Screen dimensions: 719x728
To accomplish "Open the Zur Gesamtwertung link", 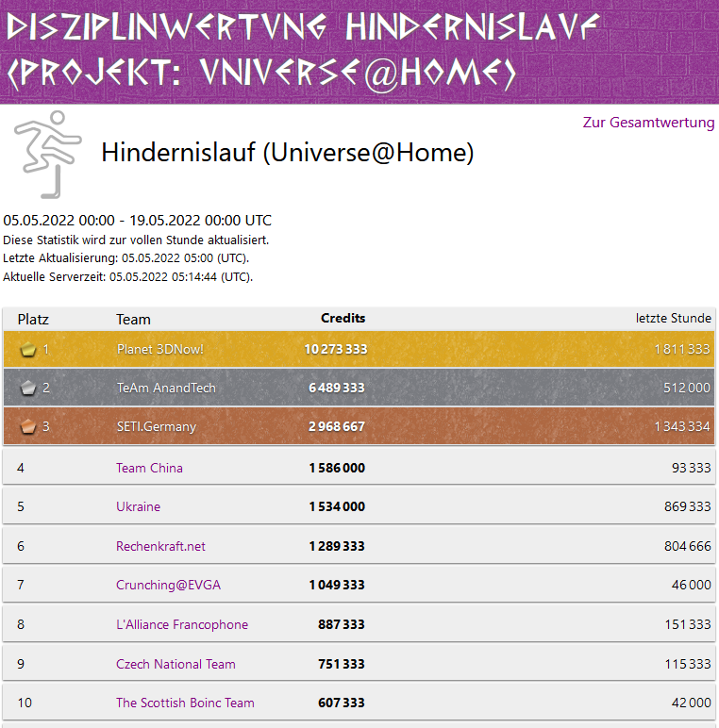I will tap(648, 123).
